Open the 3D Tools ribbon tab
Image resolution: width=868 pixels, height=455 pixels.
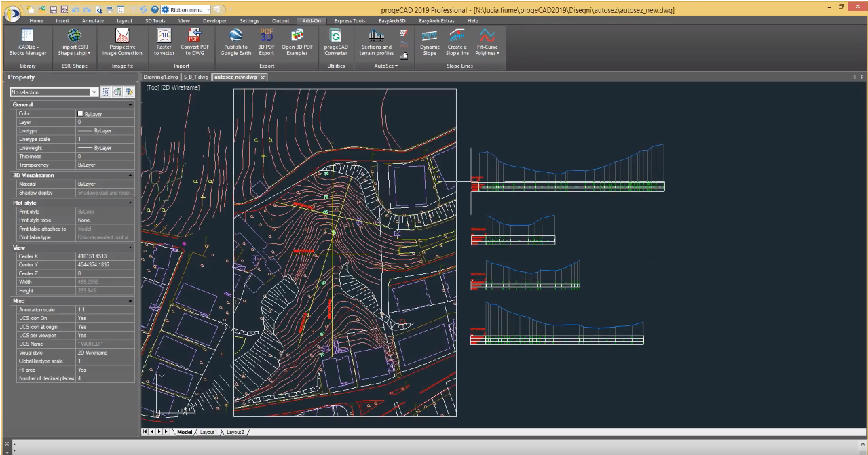[155, 21]
